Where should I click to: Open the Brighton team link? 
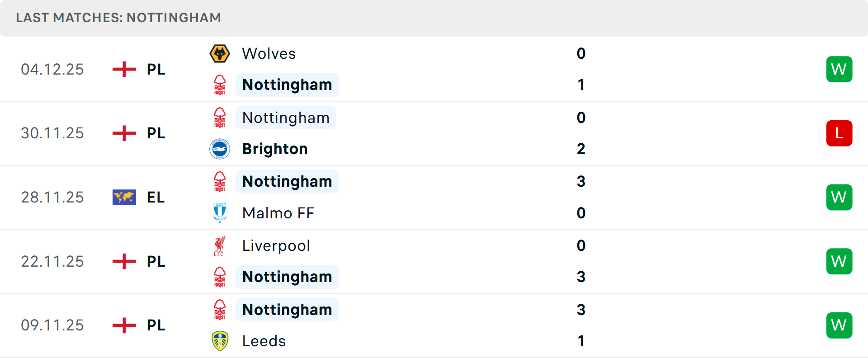[x=275, y=149]
